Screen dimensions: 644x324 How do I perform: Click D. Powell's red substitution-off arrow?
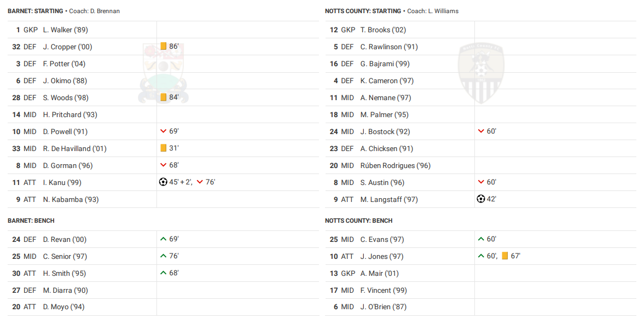163,131
